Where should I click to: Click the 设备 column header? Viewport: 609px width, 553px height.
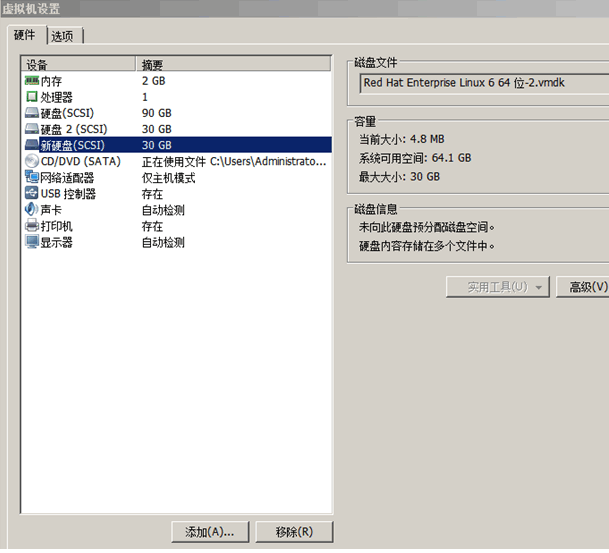coord(78,64)
